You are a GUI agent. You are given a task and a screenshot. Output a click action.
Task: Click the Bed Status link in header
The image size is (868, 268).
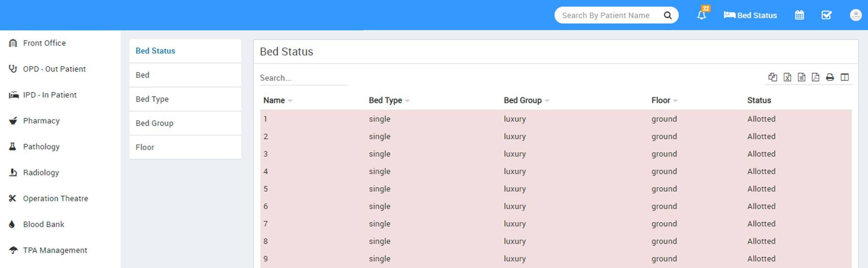coord(750,15)
